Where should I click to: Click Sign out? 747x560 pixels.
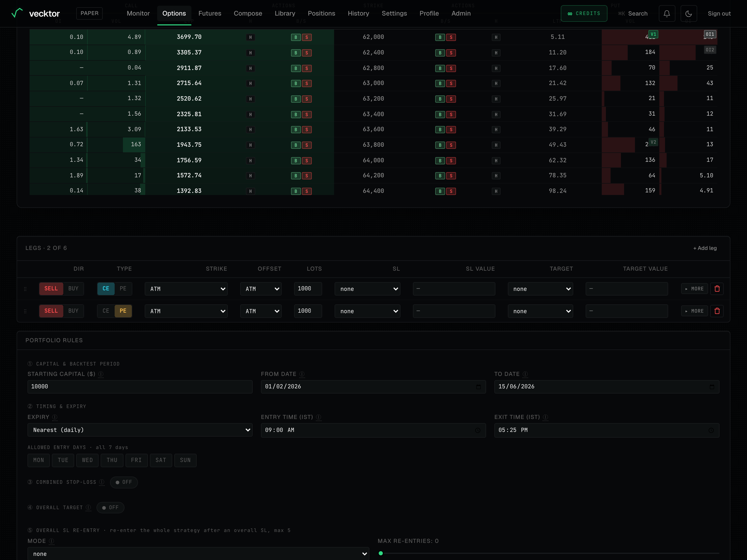coord(719,13)
